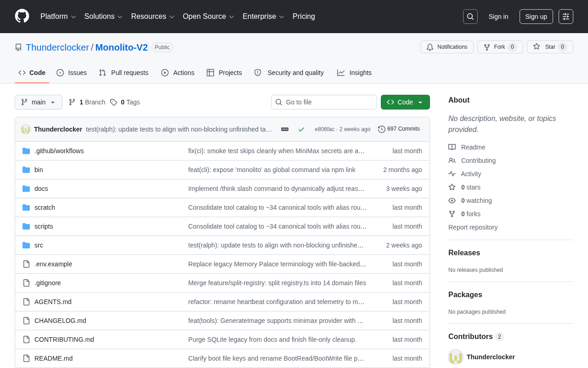Switch to the Security and quality tab

click(289, 73)
